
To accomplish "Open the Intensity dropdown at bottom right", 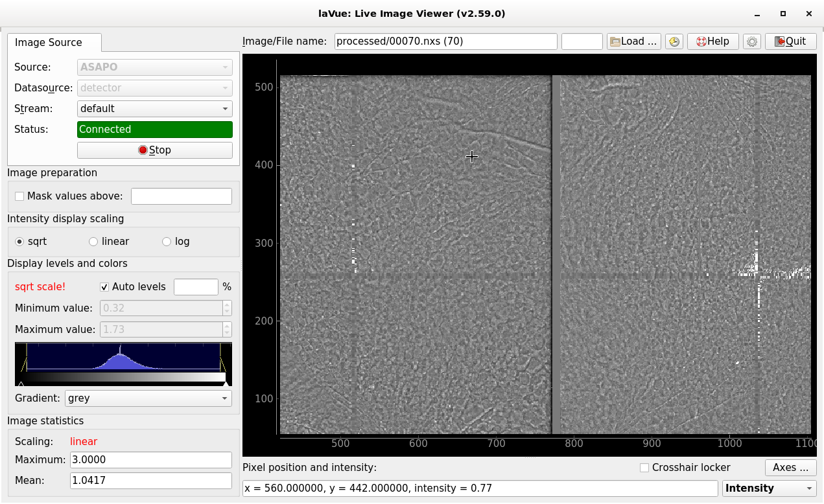I will (x=769, y=488).
